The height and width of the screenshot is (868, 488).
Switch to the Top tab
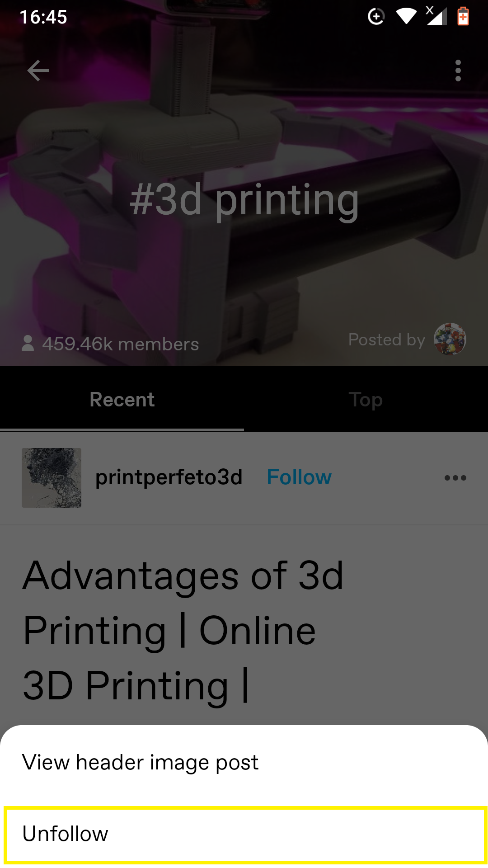coord(366,400)
